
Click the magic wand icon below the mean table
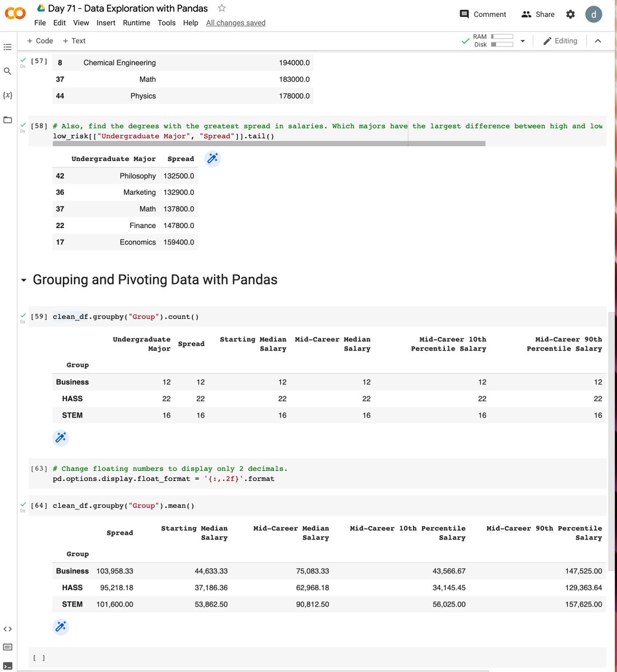tap(61, 627)
